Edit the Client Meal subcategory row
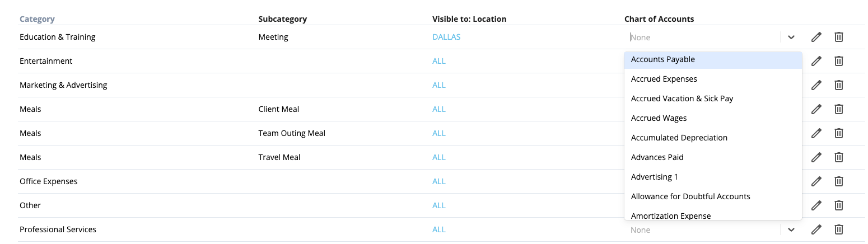 click(x=816, y=109)
